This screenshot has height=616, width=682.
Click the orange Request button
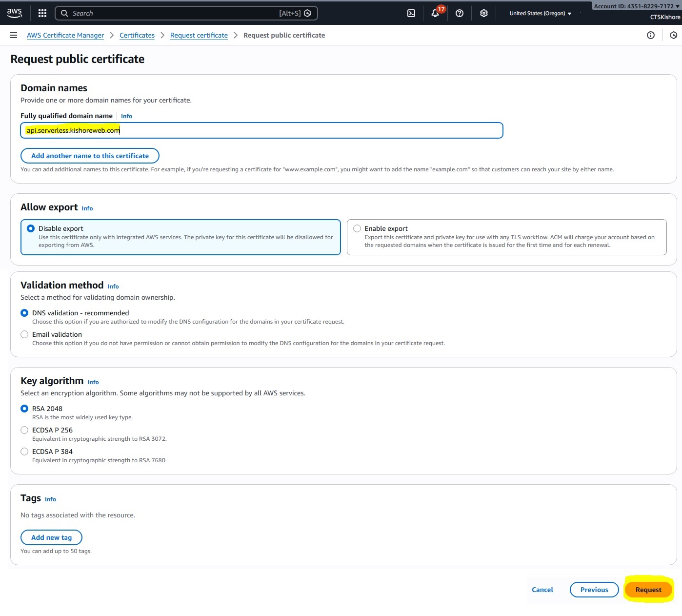click(x=648, y=590)
